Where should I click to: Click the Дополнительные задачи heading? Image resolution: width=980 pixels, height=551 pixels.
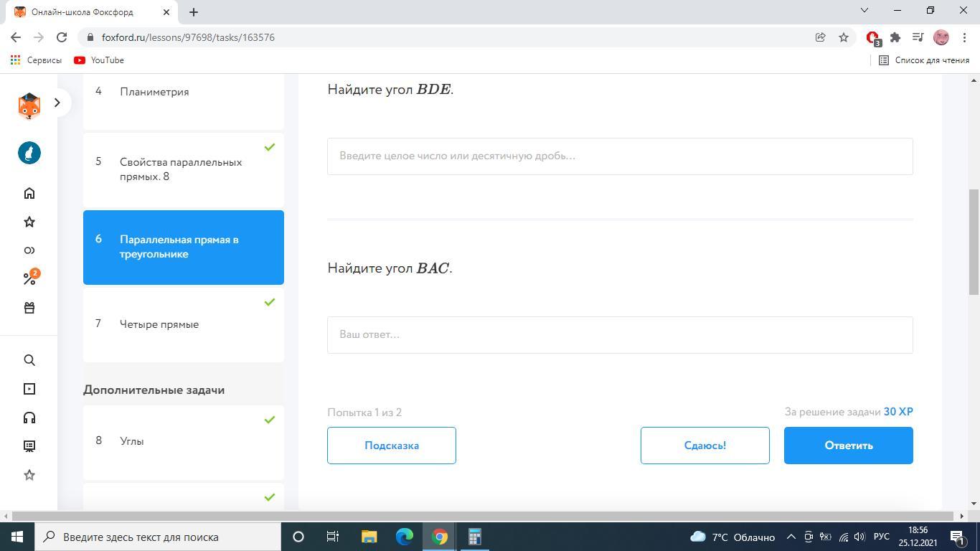pyautogui.click(x=154, y=390)
